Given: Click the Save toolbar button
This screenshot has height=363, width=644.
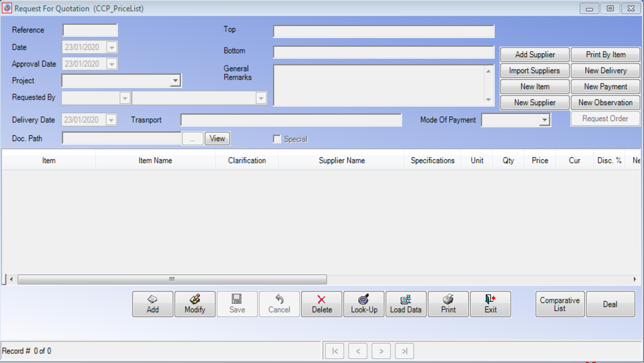Looking at the screenshot, I should pos(237,304).
